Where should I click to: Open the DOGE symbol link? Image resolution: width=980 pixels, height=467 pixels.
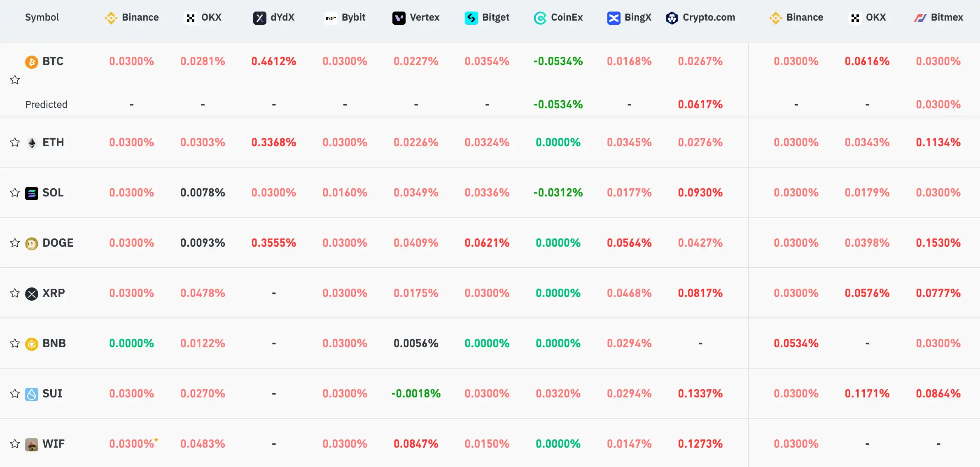click(x=58, y=243)
